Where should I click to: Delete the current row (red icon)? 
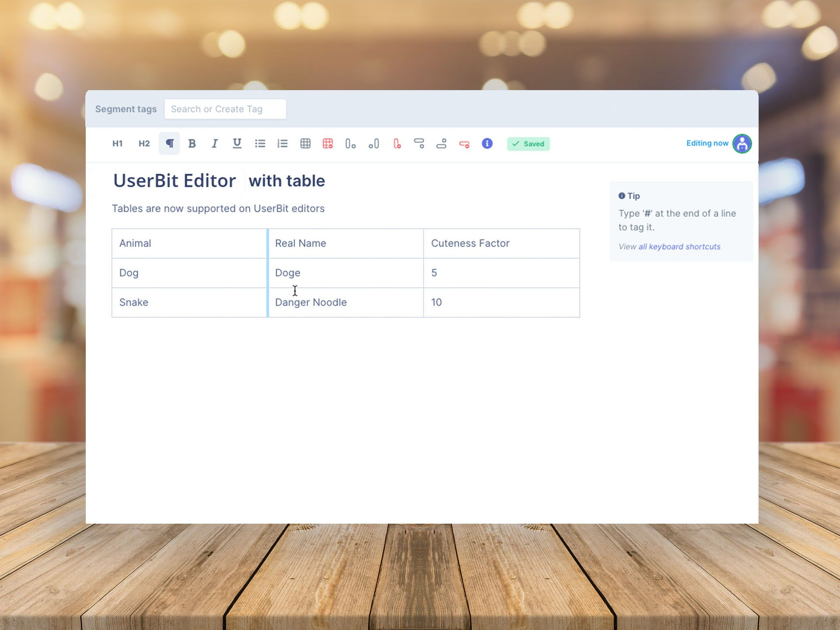coord(464,144)
